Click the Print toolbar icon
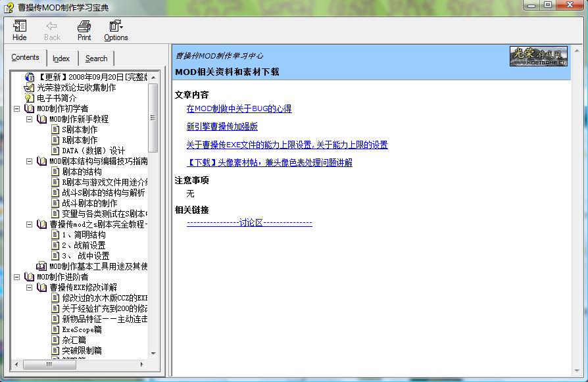 84,26
